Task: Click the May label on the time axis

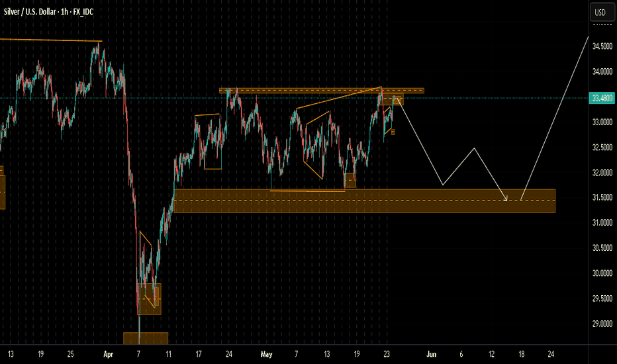Action: coord(266,354)
